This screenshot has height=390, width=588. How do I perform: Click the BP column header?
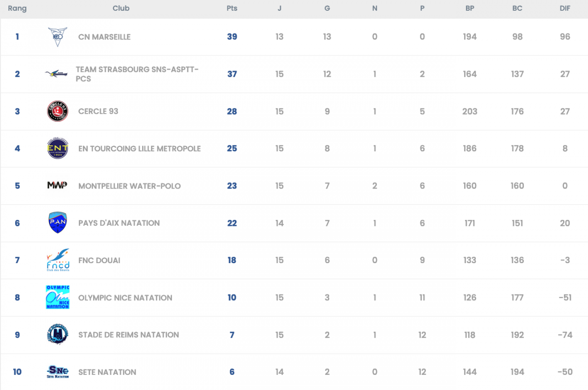pyautogui.click(x=469, y=8)
